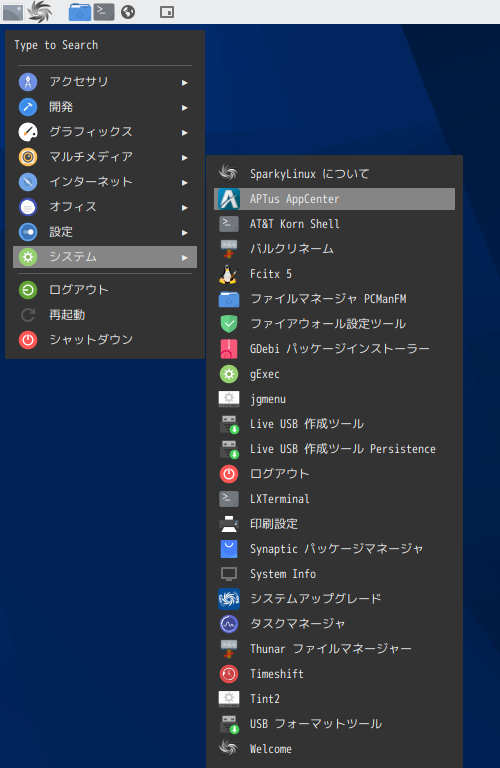Expand the マルチメディア submenu arrow

tap(185, 157)
